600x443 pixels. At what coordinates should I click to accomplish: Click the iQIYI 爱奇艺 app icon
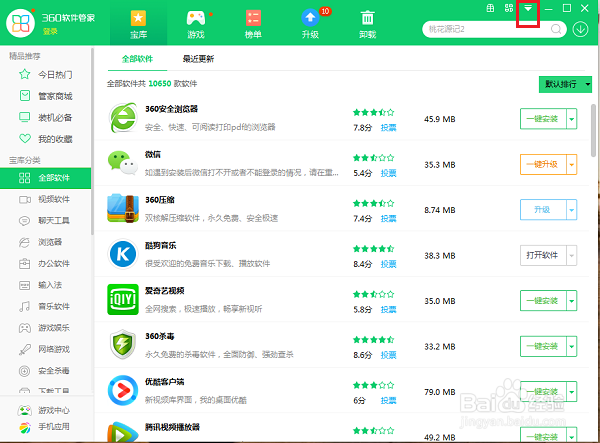point(123,299)
